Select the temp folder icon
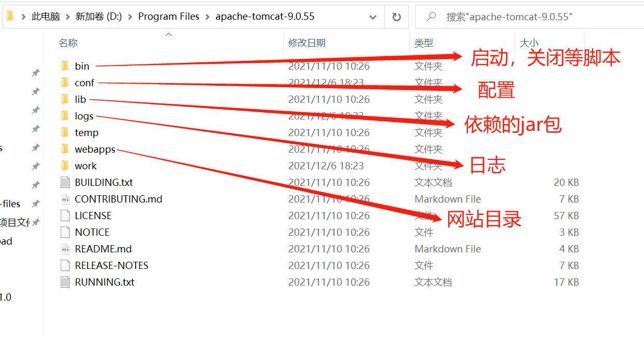Viewport: 644px width, 337px height. [65, 132]
